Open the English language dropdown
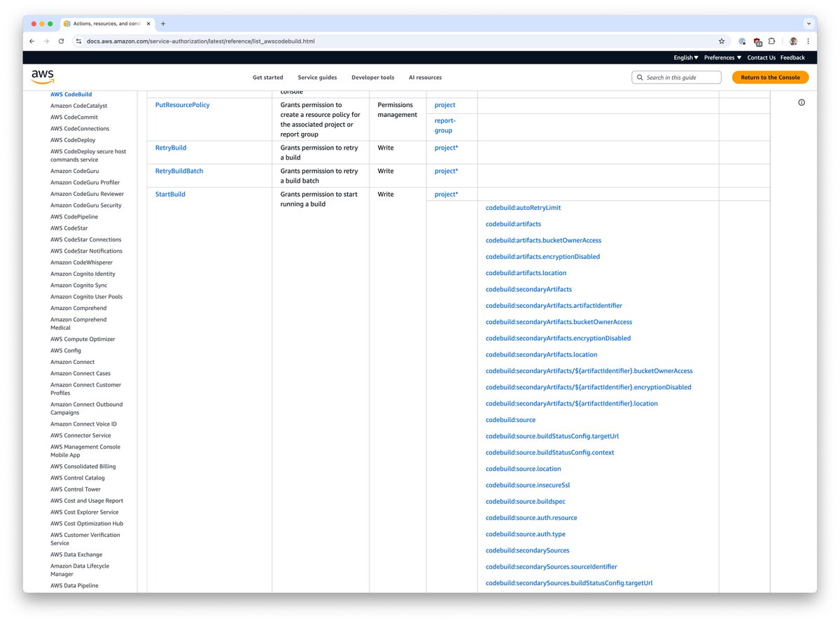Viewport: 840px width, 623px height. [686, 57]
